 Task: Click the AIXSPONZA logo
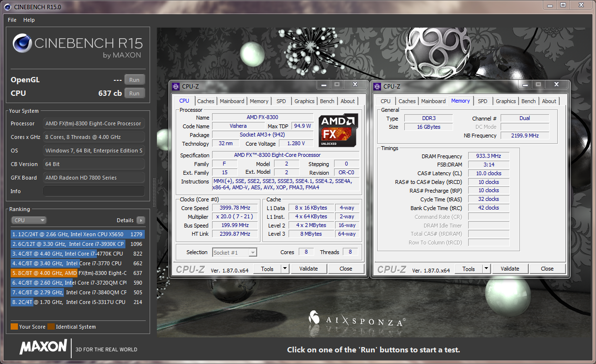click(357, 318)
